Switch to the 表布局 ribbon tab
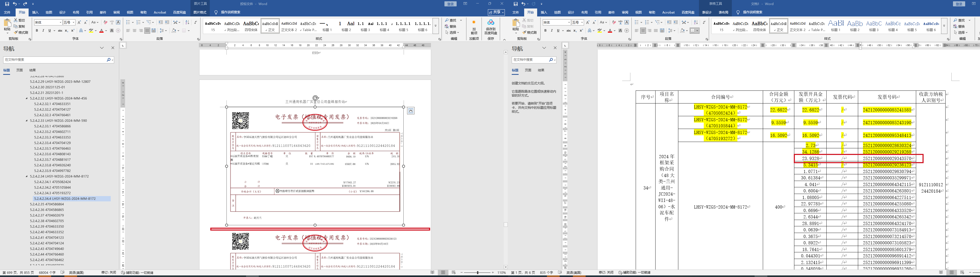 pos(723,12)
